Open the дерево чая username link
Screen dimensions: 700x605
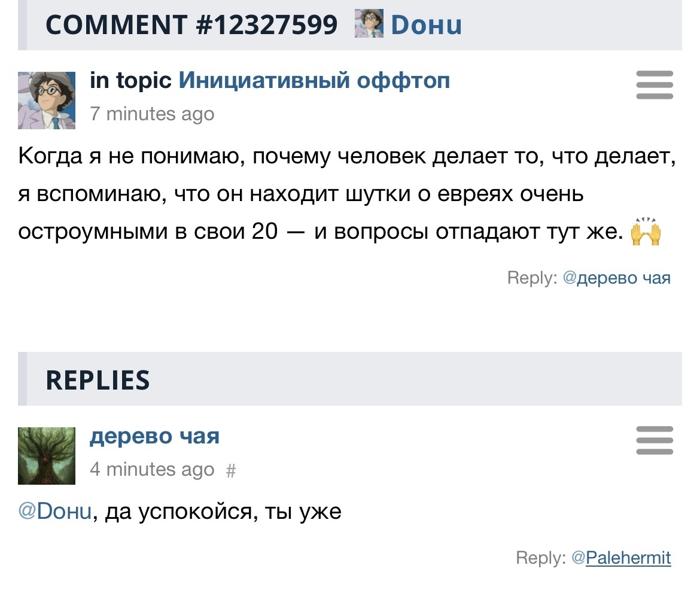click(x=154, y=436)
